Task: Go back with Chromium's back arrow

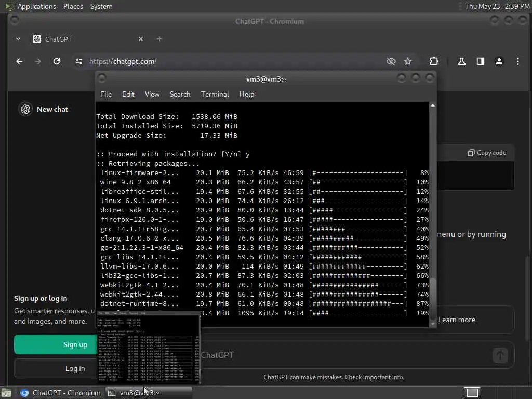Action: [19, 61]
